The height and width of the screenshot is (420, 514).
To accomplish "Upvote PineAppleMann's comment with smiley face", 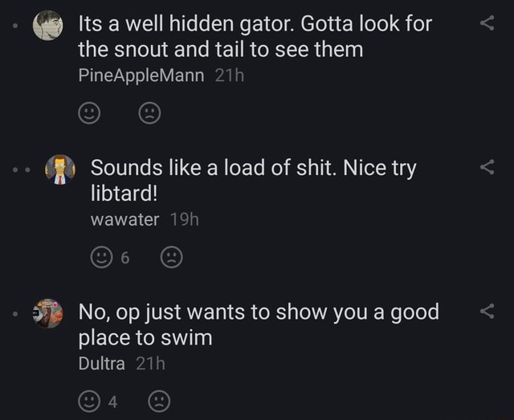I will 89,114.
